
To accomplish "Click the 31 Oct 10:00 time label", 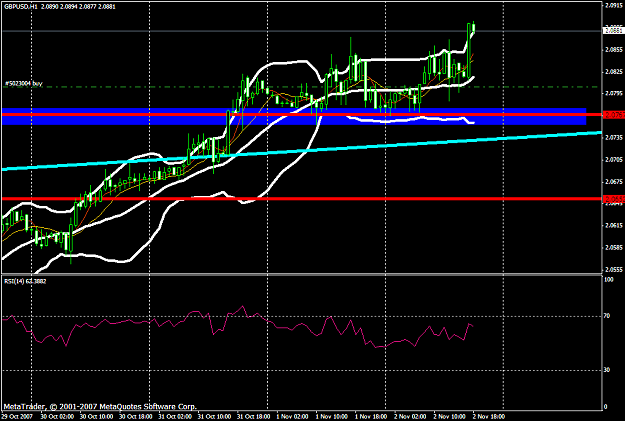I will [x=214, y=417].
